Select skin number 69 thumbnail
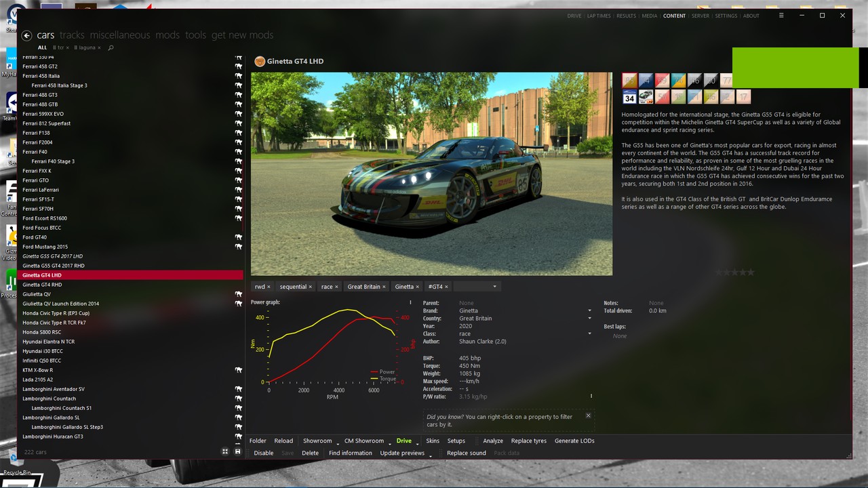Viewport: 868px width, 488px height. [x=662, y=81]
